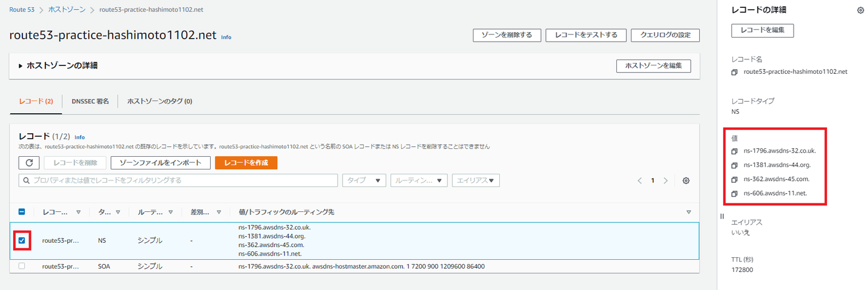868x290 pixels.
Task: Switch to the ホストゾーンのタグ tab
Action: 159,102
